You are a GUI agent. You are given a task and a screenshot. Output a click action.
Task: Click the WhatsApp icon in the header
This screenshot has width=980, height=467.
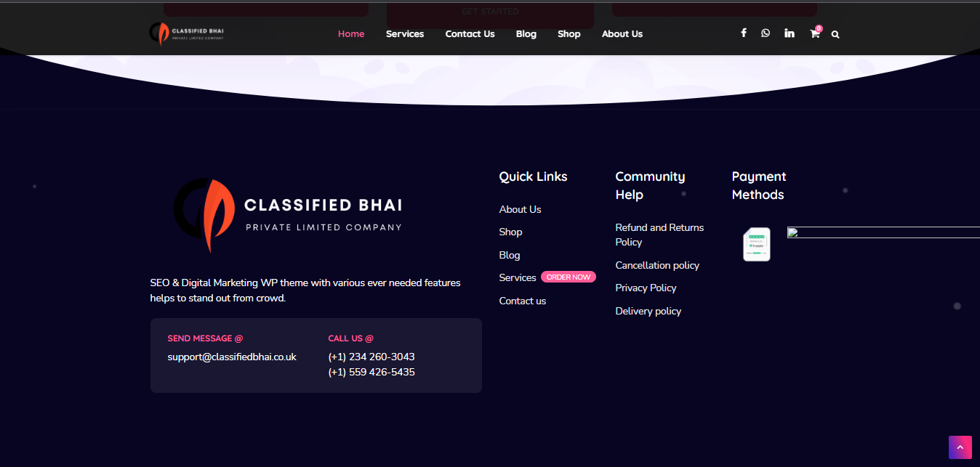(765, 33)
